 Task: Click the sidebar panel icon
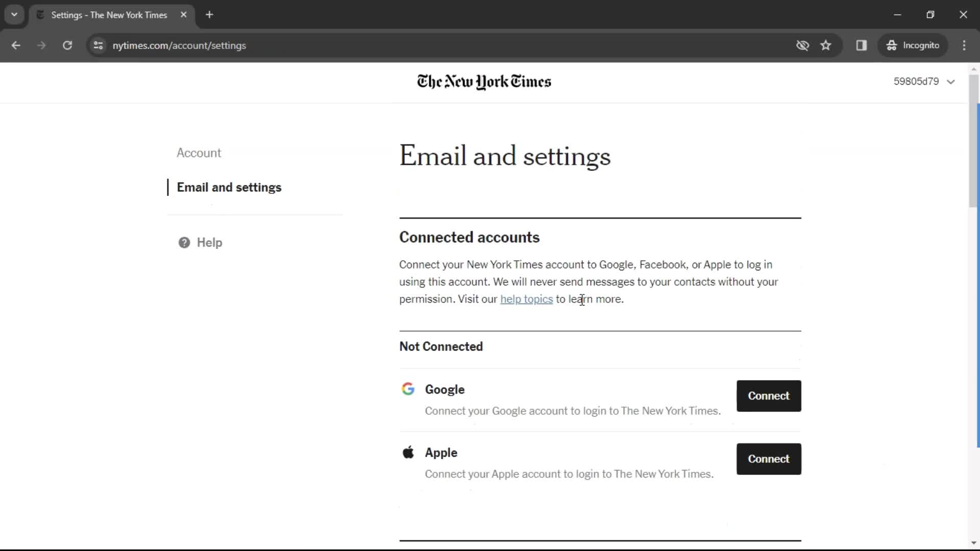(x=862, y=45)
